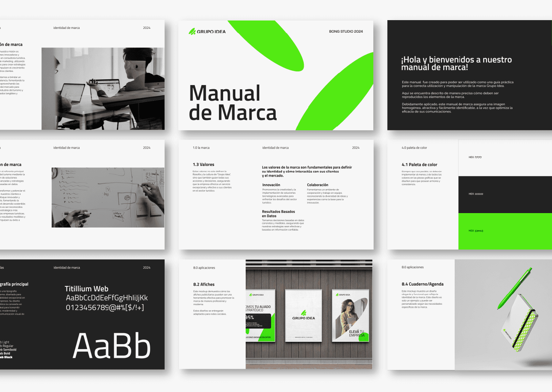The height and width of the screenshot is (392, 552).
Task: Click '2024' on the Valores slide
Action: point(355,148)
